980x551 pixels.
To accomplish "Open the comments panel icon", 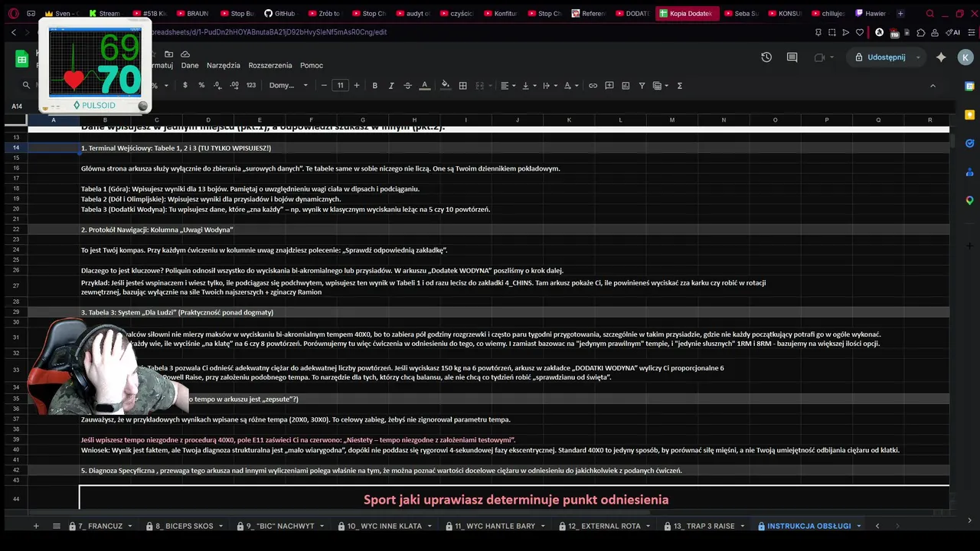I will pos(792,57).
